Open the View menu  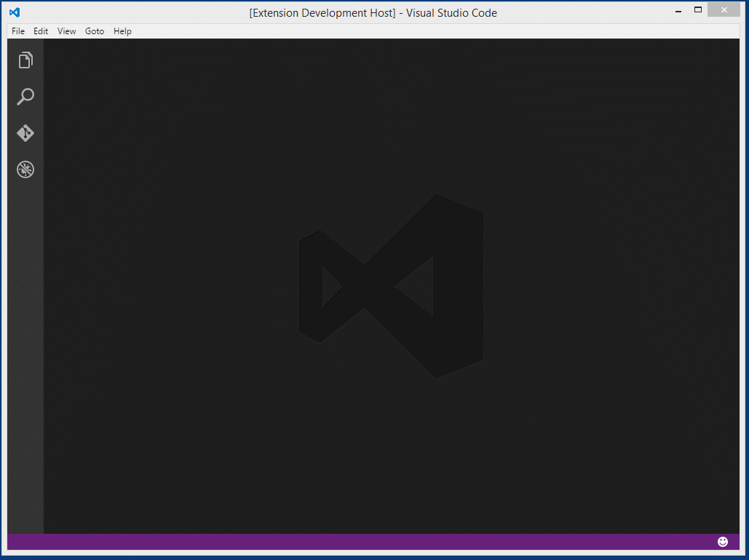66,31
